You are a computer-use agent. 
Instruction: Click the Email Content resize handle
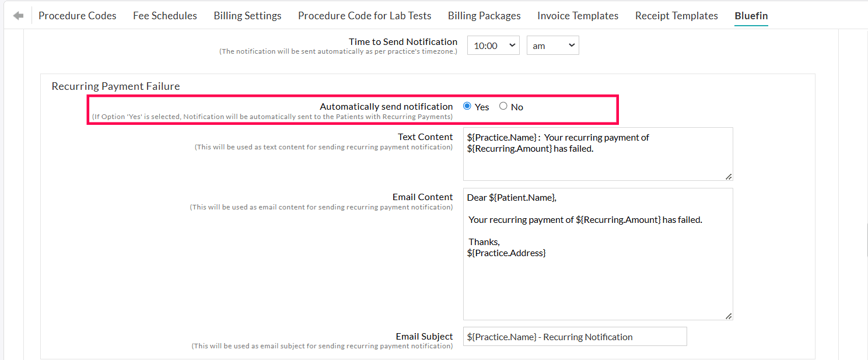(729, 316)
